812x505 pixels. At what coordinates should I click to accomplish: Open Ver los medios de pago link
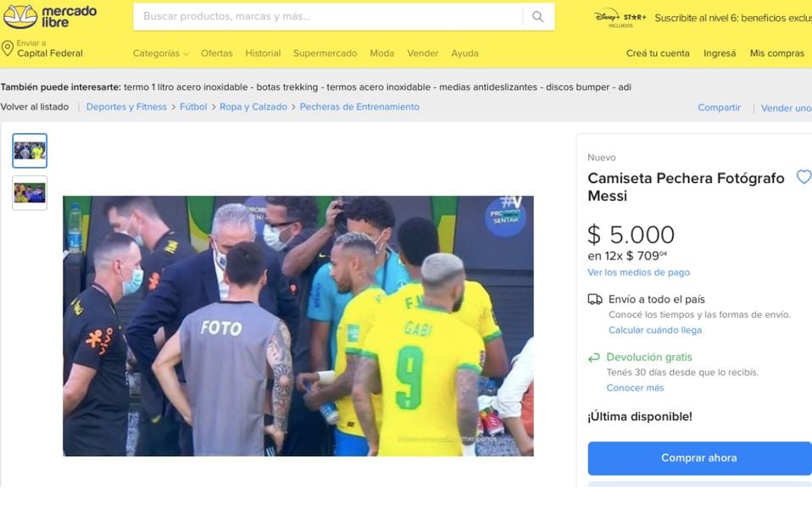(x=638, y=273)
